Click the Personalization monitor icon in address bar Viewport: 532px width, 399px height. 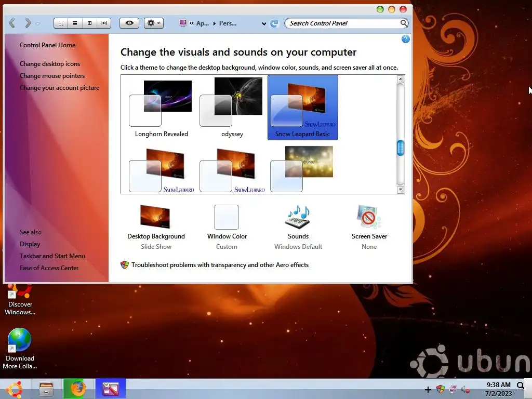182,23
